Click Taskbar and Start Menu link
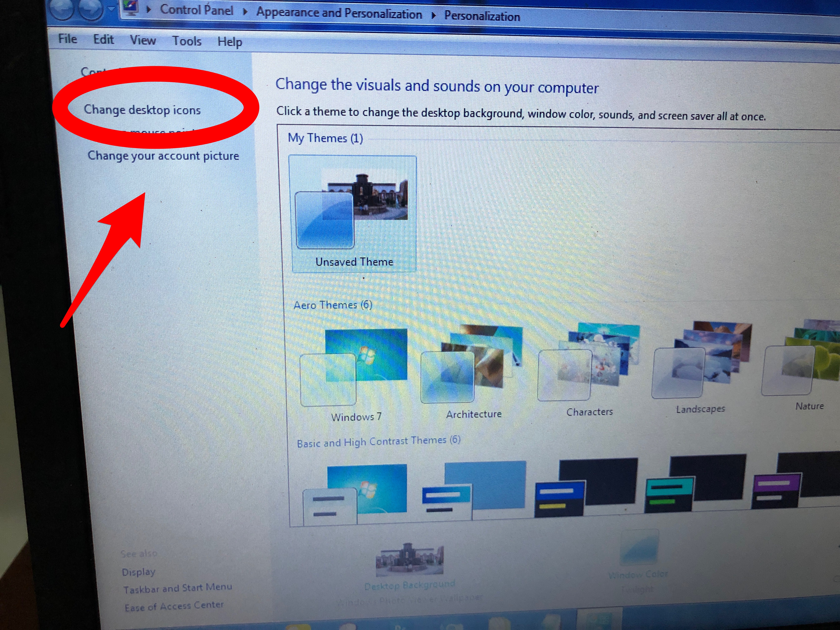The width and height of the screenshot is (840, 630). coord(177,588)
